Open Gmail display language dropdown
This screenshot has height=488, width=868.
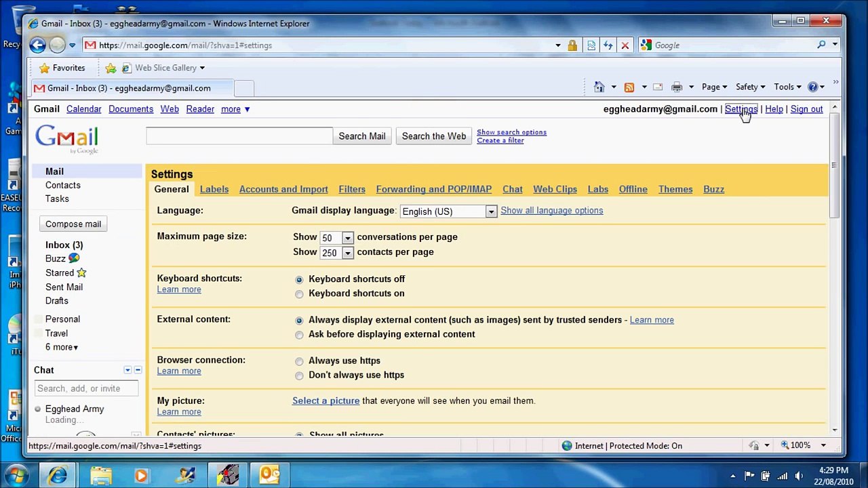pyautogui.click(x=448, y=211)
